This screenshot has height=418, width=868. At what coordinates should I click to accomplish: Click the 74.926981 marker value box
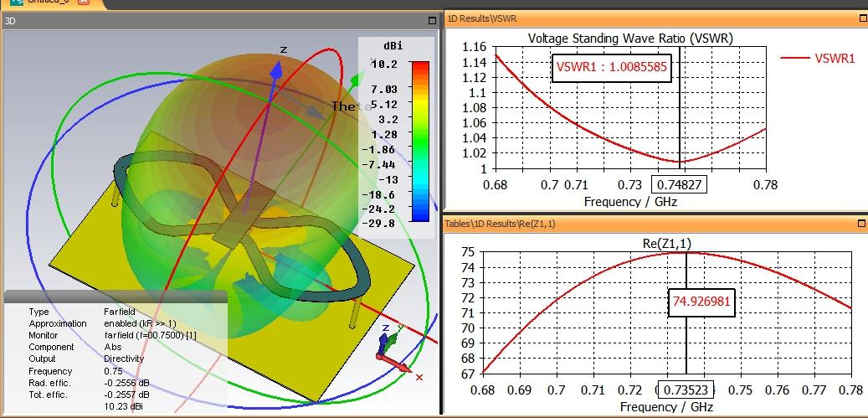[701, 302]
